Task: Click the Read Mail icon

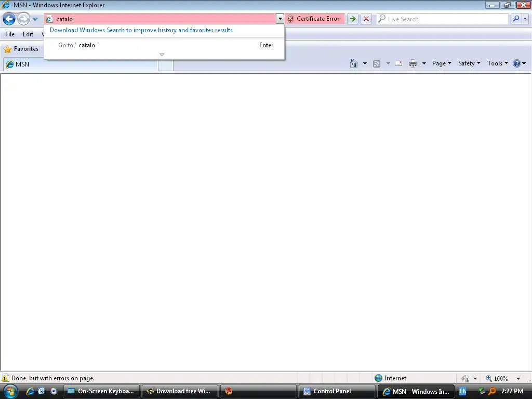Action: click(398, 63)
